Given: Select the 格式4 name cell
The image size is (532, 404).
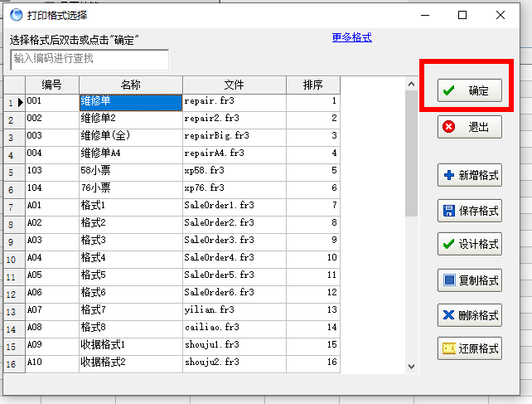Looking at the screenshot, I should point(131,260).
